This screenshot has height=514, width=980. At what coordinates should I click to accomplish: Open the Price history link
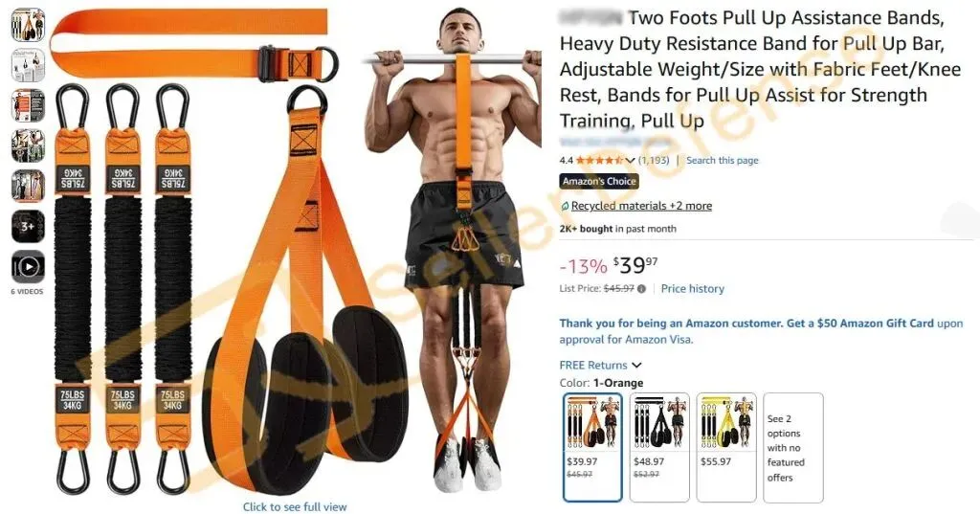[693, 289]
